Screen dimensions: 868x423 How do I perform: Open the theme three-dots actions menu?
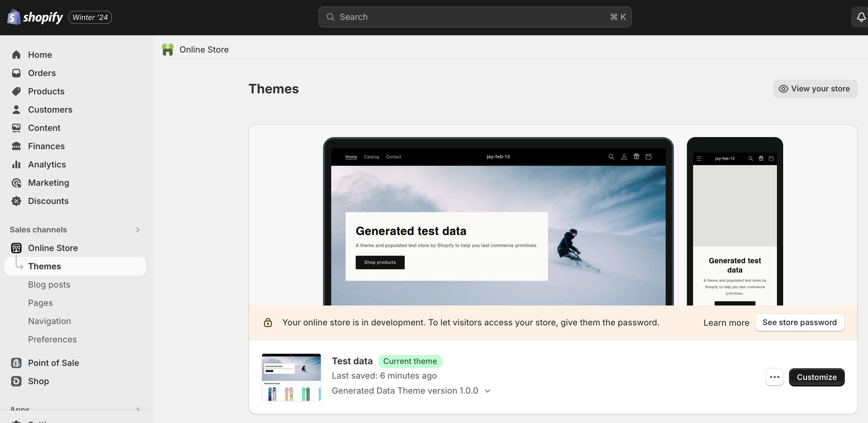[x=774, y=377]
